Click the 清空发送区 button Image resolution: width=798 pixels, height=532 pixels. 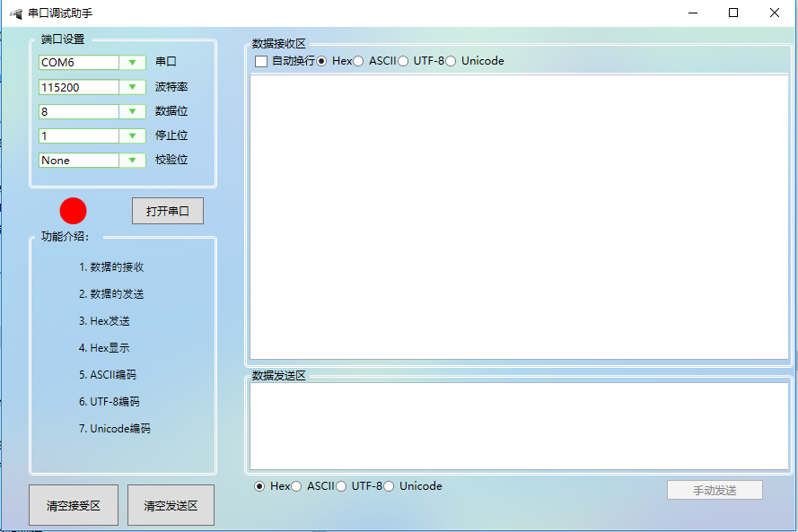click(171, 505)
